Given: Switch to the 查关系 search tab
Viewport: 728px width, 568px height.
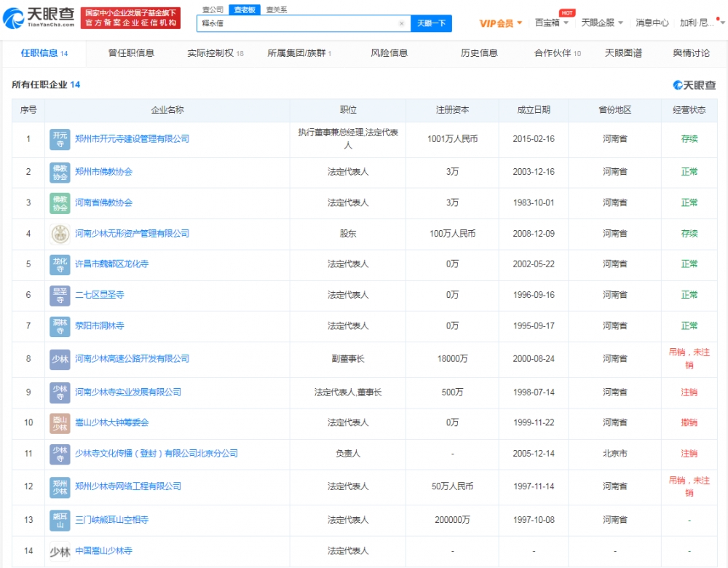Looking at the screenshot, I should (x=277, y=9).
